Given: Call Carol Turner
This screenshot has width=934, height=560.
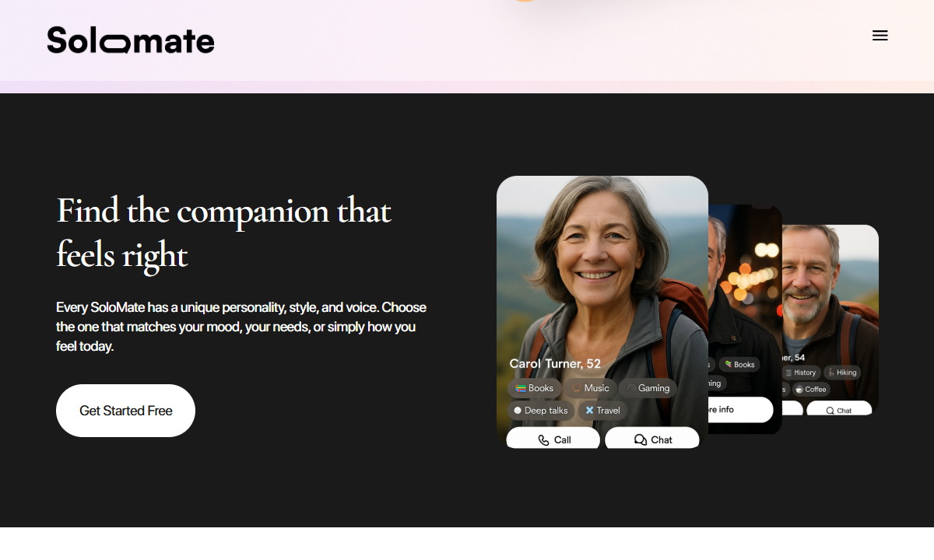Looking at the screenshot, I should (x=553, y=439).
